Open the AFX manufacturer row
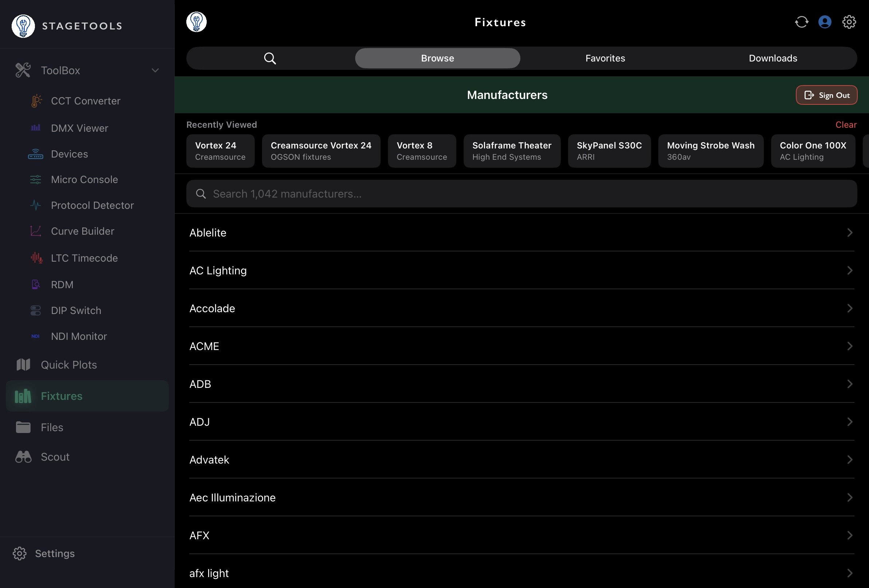 pyautogui.click(x=521, y=535)
